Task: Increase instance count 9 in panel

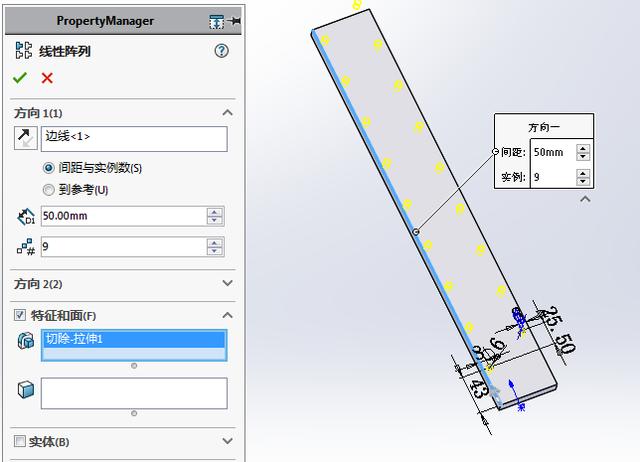Action: tap(215, 243)
